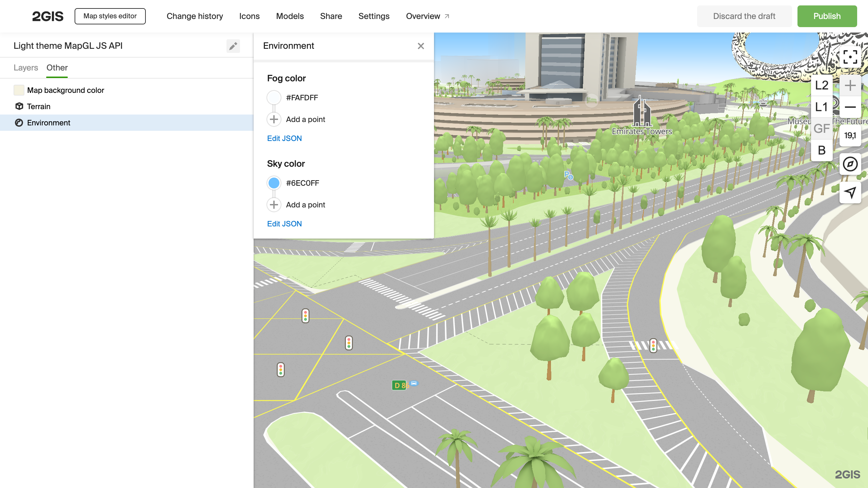This screenshot has height=488, width=868.
Task: Select Terrain in the Other list
Action: pyautogui.click(x=39, y=106)
